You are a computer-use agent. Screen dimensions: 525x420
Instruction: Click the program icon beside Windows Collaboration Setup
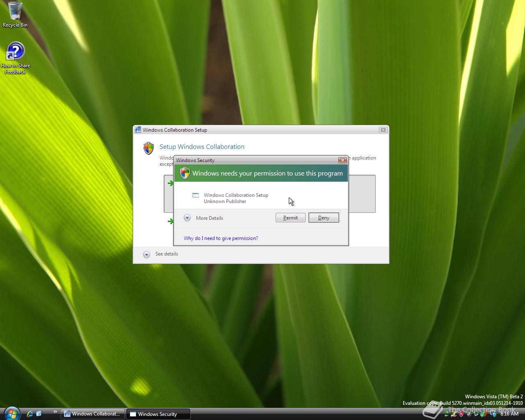pyautogui.click(x=196, y=195)
